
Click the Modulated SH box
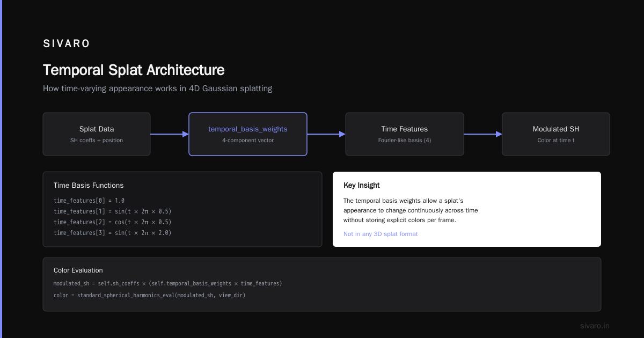click(x=556, y=134)
